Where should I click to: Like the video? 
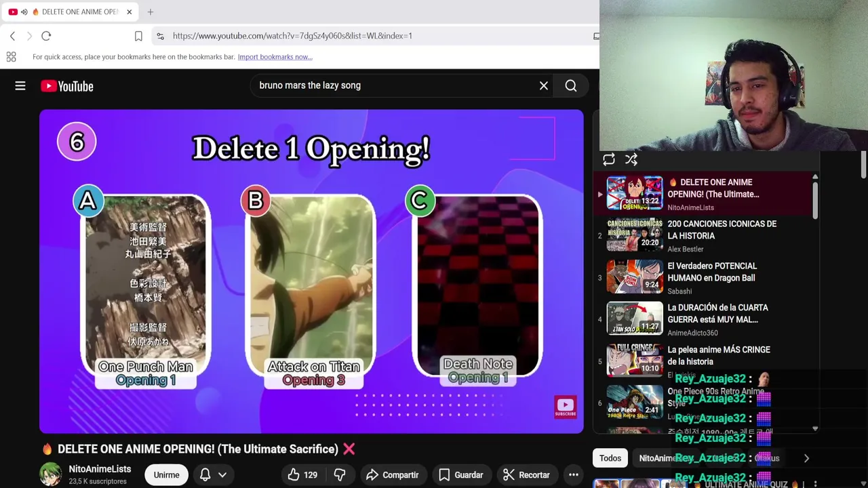coord(302,475)
